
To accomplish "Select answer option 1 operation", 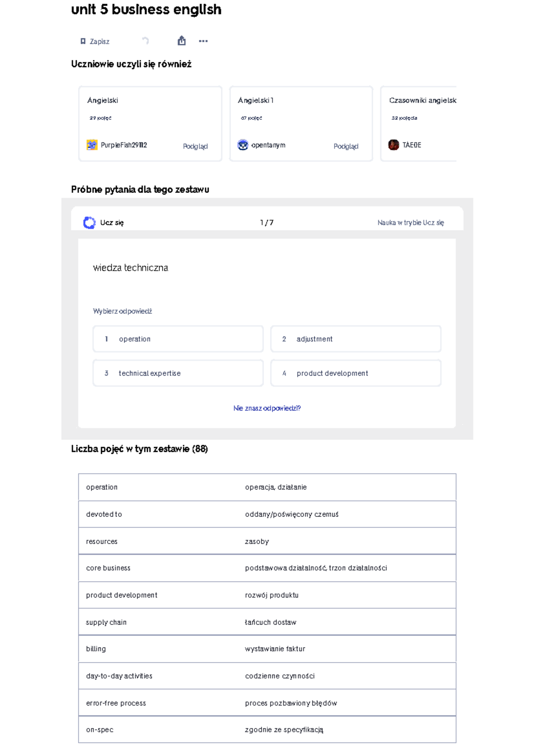I will (178, 339).
